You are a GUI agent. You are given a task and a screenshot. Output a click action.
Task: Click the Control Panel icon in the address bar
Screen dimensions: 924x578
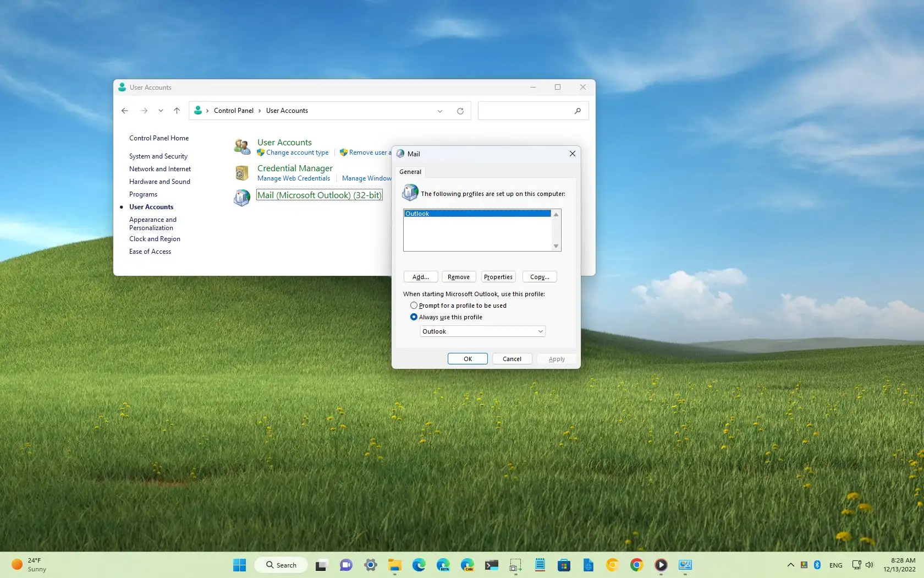(x=198, y=111)
